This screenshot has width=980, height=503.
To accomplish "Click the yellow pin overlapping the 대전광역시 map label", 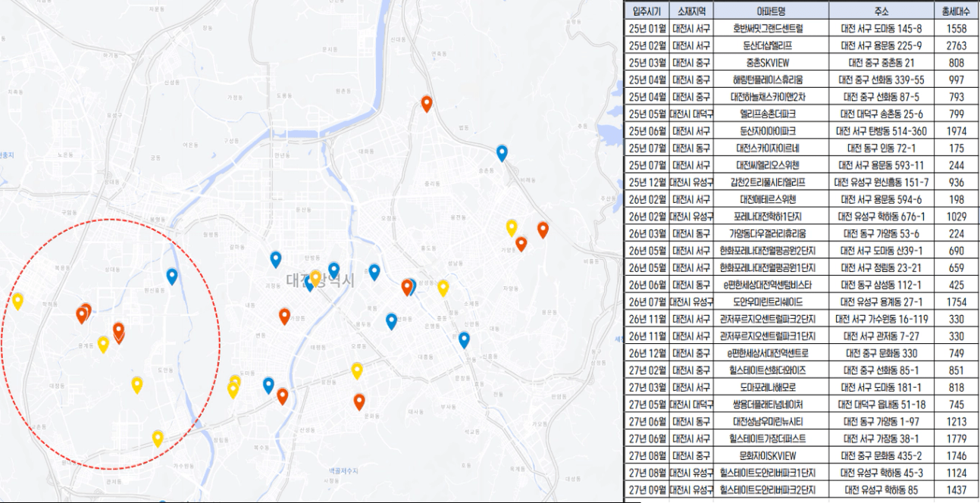I will pyautogui.click(x=315, y=278).
